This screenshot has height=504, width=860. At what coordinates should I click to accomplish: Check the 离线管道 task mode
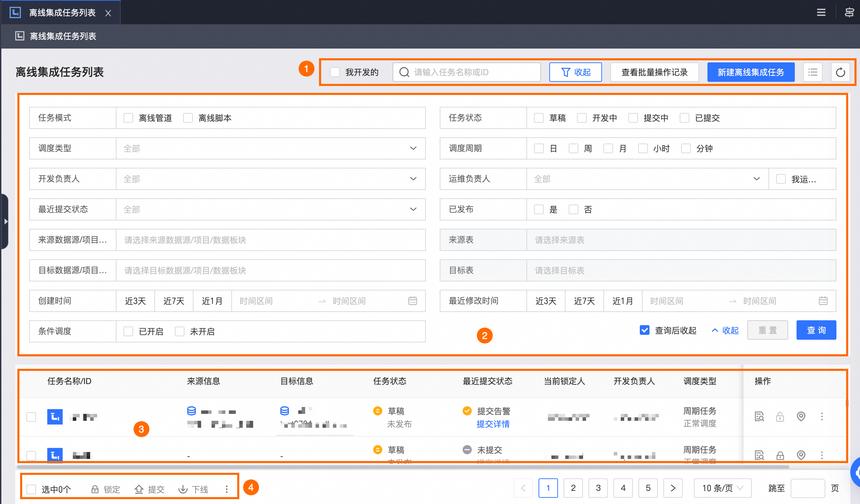[x=128, y=118]
